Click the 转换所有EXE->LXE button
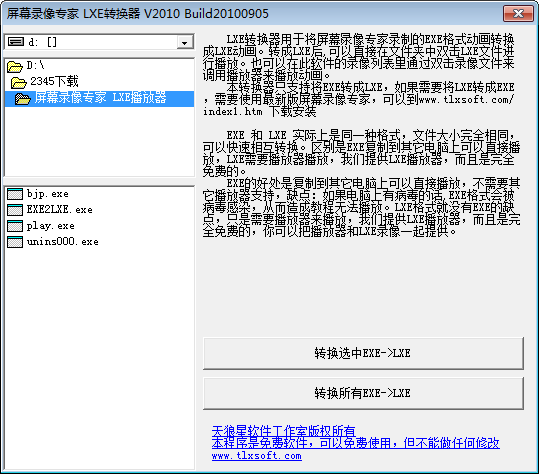Image resolution: width=539 pixels, height=474 pixels. (363, 393)
